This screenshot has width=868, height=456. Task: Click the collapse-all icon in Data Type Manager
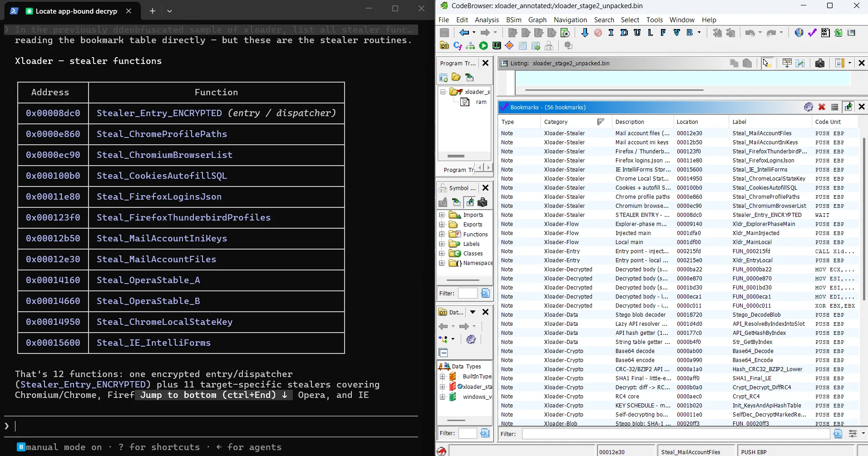click(444, 353)
